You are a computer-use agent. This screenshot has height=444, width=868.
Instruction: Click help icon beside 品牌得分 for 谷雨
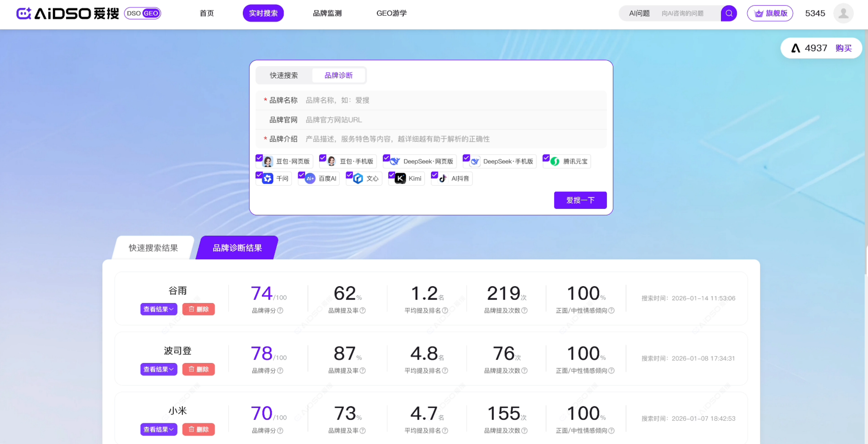[280, 311]
